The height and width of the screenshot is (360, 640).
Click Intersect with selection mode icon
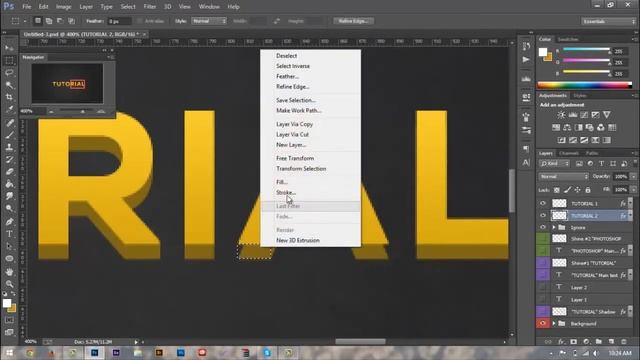click(71, 21)
